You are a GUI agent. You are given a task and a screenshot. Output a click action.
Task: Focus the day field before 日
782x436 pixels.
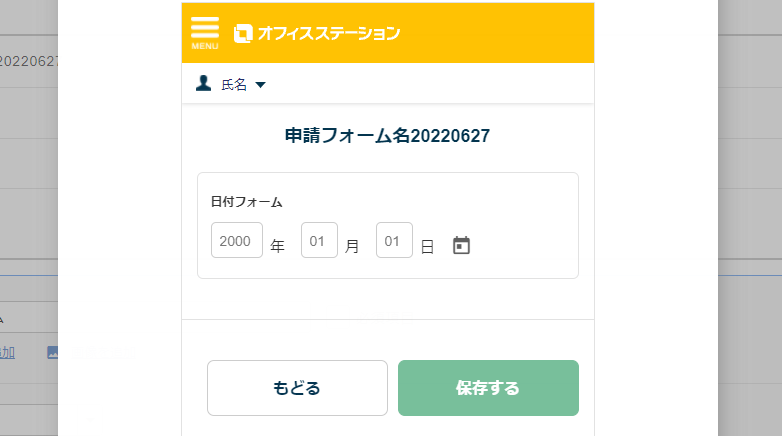[x=394, y=240]
